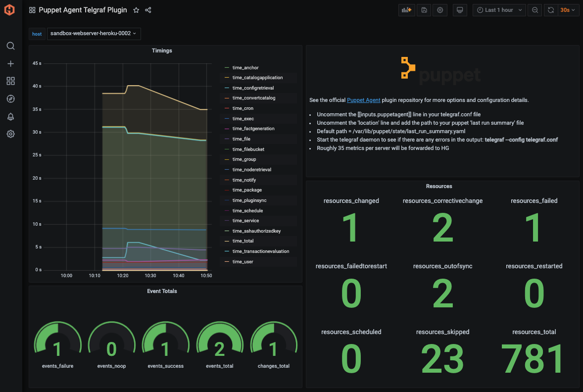Select the time_transactionevaluation legend entry
This screenshot has width=583, height=392.
[x=261, y=251]
